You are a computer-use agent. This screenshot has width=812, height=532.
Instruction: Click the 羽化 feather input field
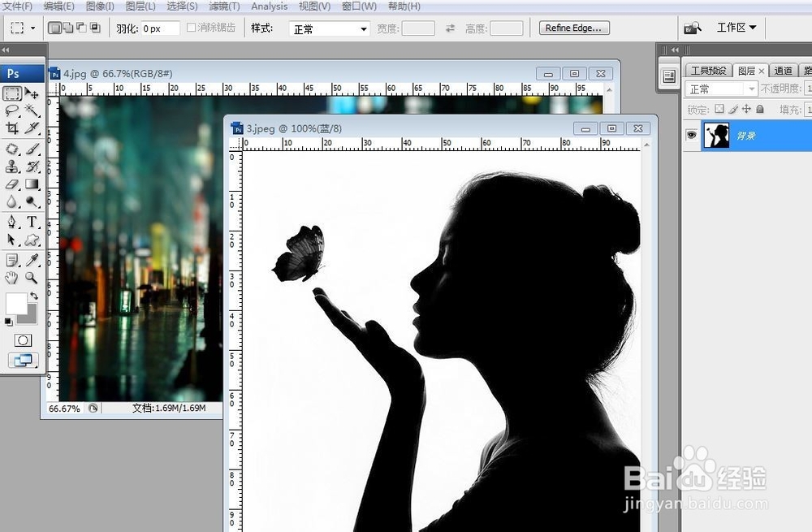coord(160,28)
